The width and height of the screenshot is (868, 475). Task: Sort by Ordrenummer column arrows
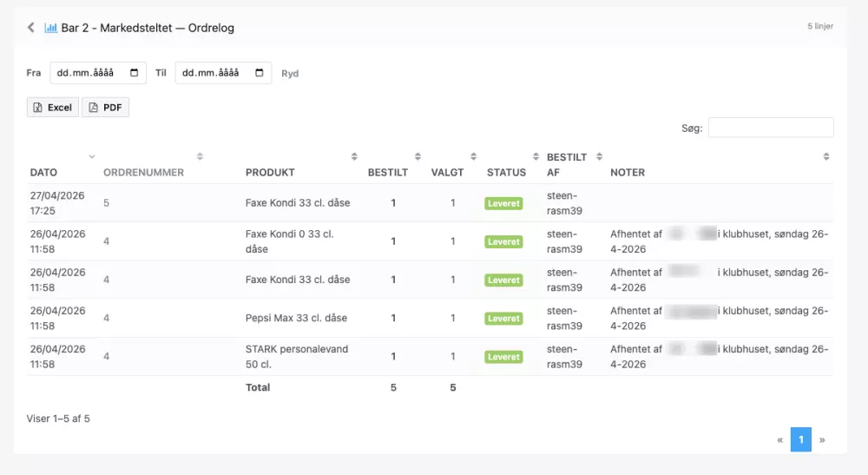tap(200, 156)
